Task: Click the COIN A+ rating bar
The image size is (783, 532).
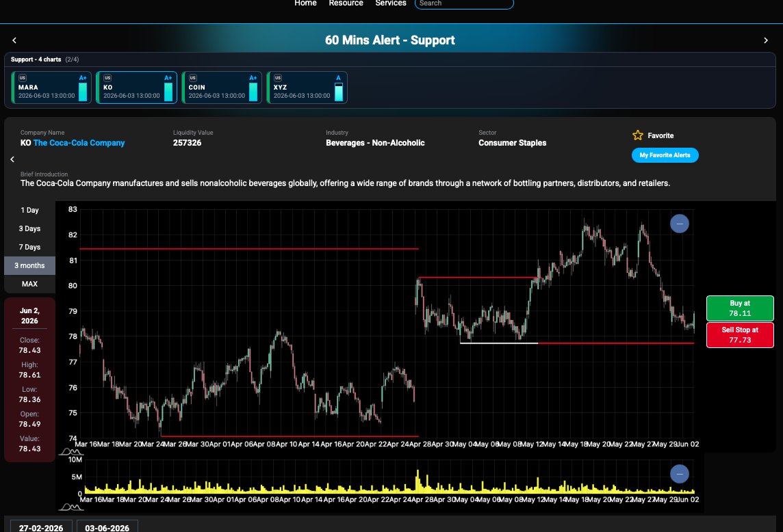Action: (253, 92)
